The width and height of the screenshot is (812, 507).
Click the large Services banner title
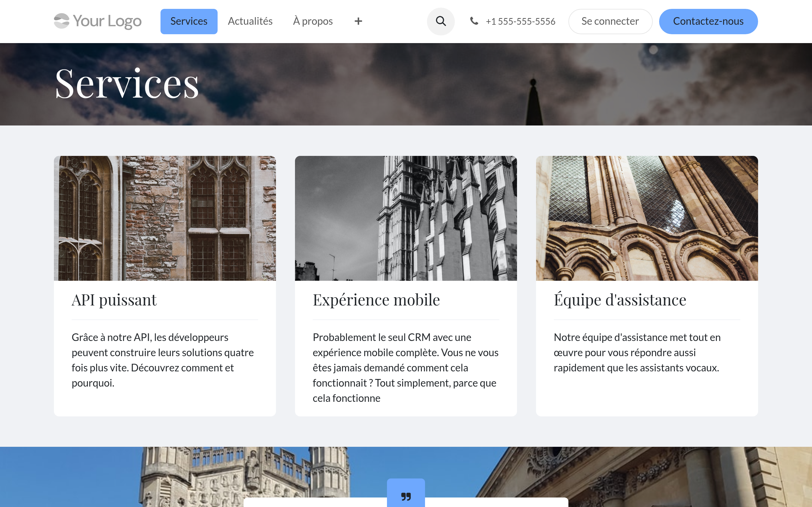pyautogui.click(x=127, y=84)
